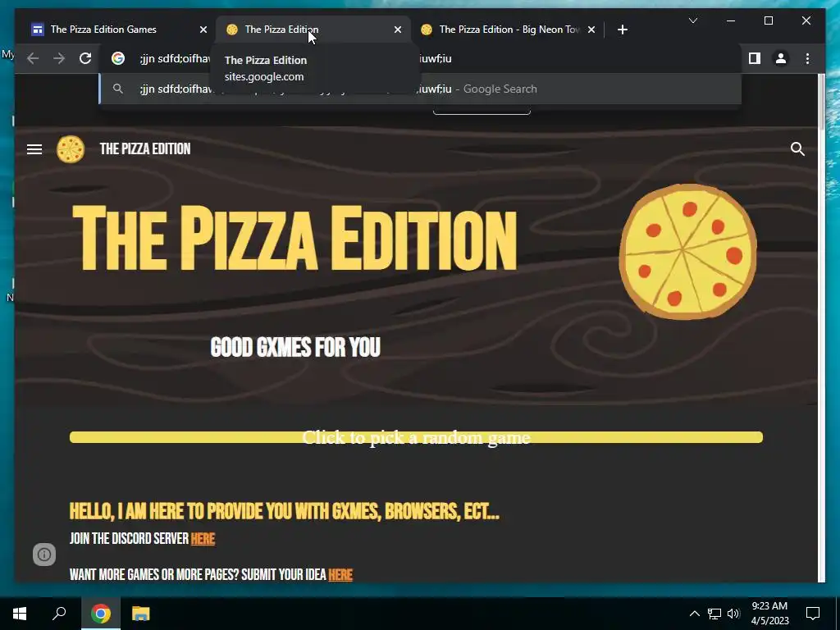Click Chrome icon in the taskbar
The height and width of the screenshot is (630, 840).
point(101,614)
